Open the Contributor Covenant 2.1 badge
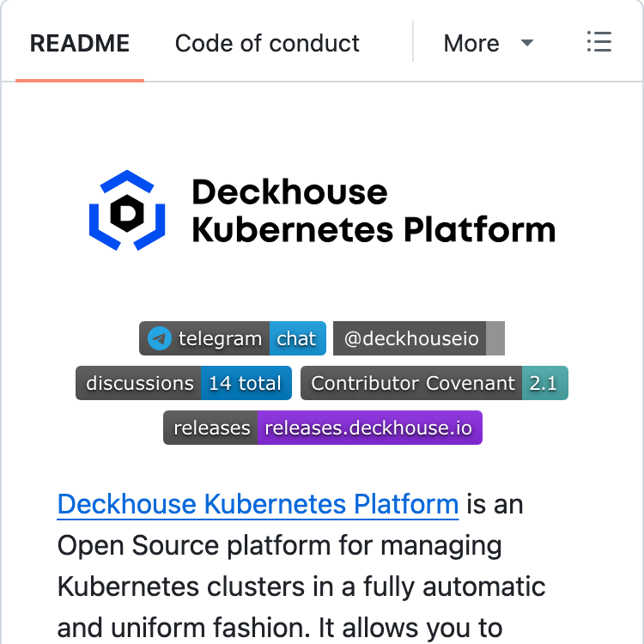Screen dimensions: 644x644 point(434,383)
